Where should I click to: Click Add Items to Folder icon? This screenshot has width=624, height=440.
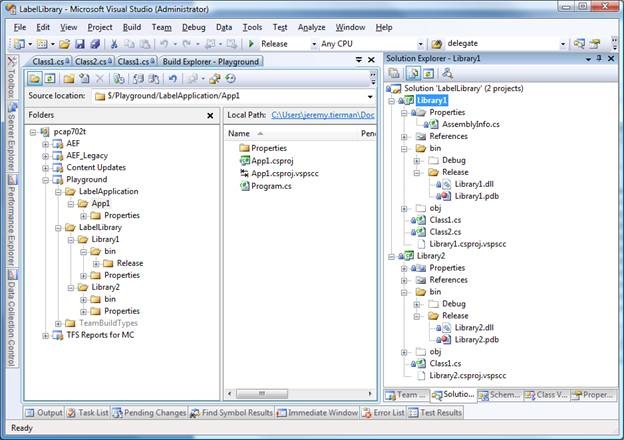(84, 78)
